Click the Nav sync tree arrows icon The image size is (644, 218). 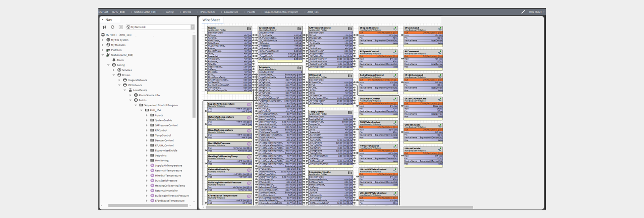104,27
